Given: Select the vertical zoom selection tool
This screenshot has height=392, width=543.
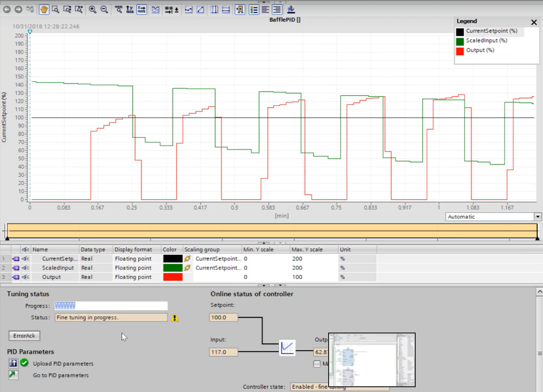Looking at the screenshot, I should tap(67, 9).
